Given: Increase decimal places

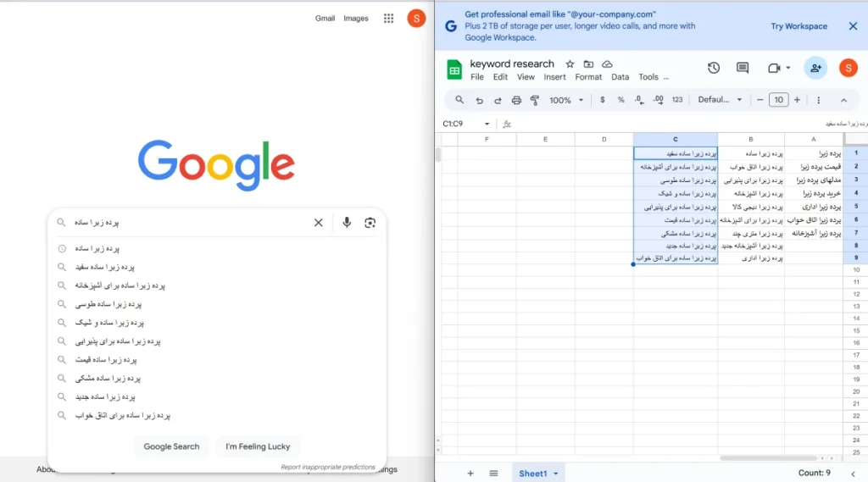Looking at the screenshot, I should click(x=658, y=100).
